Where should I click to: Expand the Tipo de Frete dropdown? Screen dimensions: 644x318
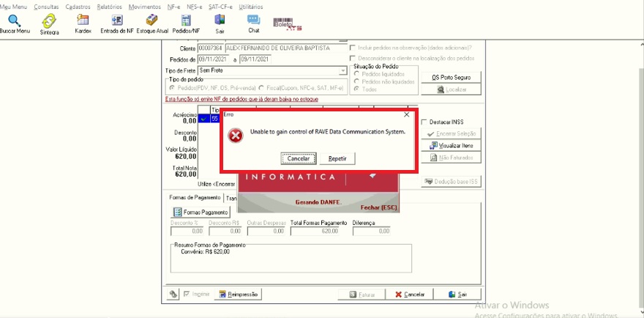[342, 71]
